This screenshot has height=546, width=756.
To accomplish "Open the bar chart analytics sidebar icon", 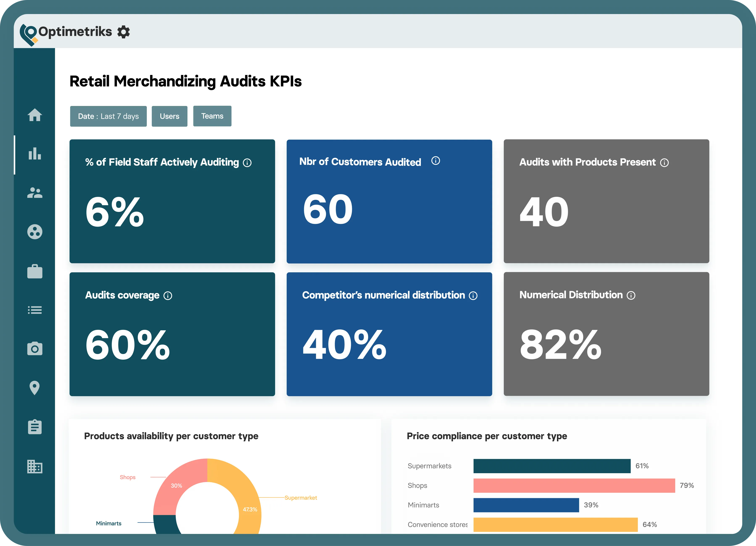I will (35, 154).
